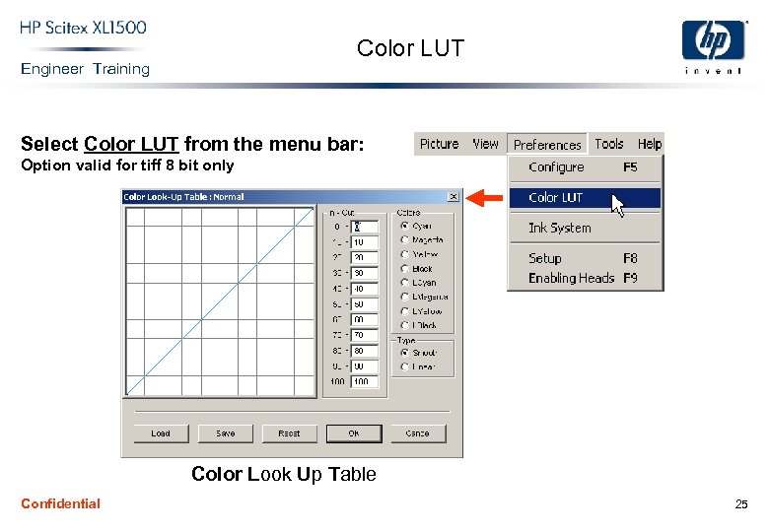This screenshot has width=769, height=532.
Task: Select Color LUT menu entry
Action: pyautogui.click(x=585, y=198)
